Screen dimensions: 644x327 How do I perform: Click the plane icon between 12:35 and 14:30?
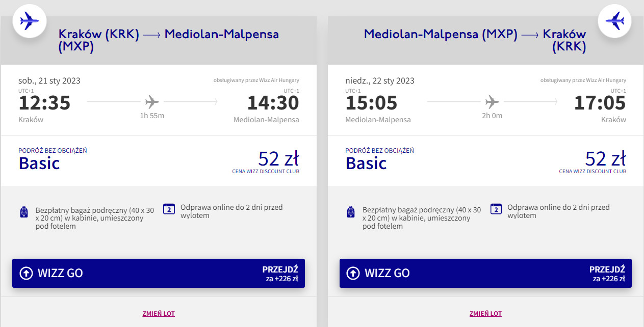tap(152, 102)
